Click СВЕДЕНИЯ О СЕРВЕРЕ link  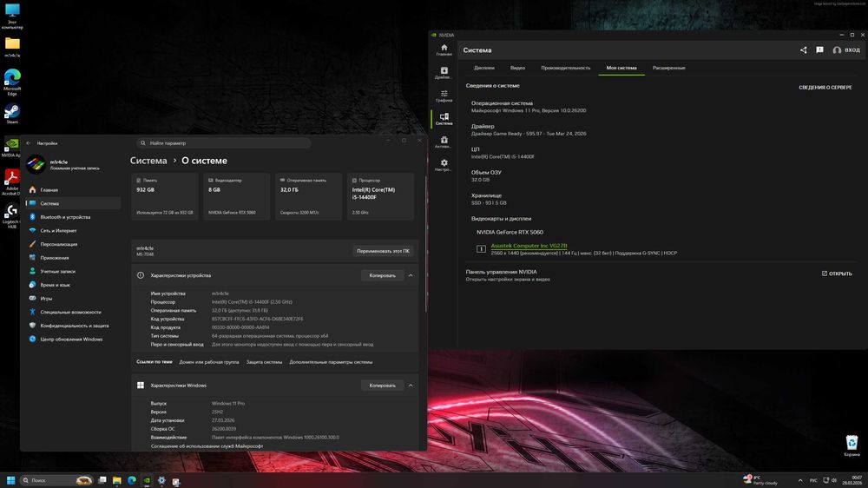(825, 88)
